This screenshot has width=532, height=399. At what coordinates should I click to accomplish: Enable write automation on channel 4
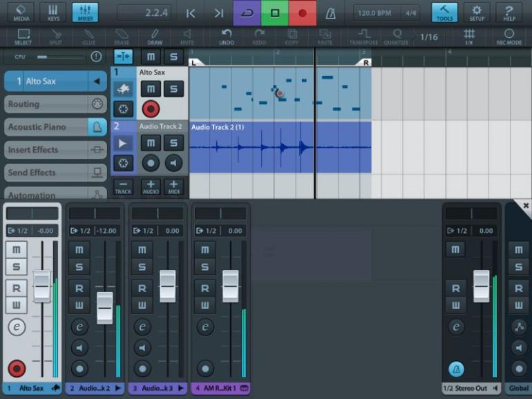tap(205, 305)
